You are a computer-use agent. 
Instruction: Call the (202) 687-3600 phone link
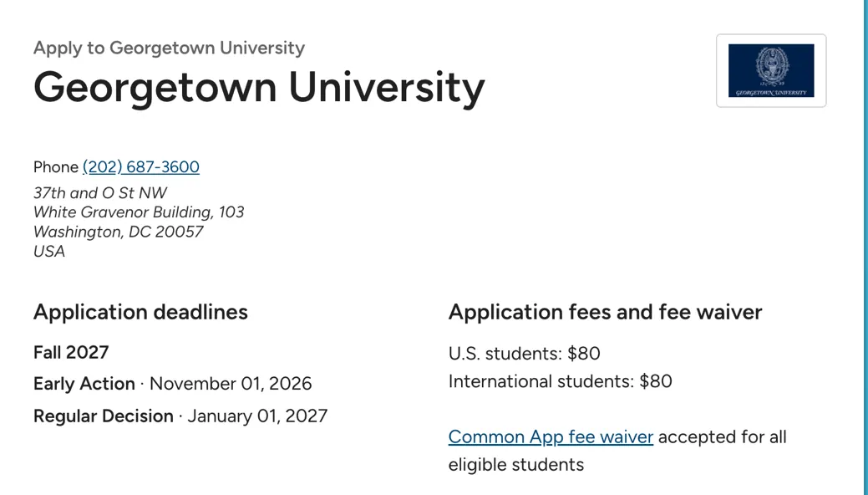click(x=141, y=167)
